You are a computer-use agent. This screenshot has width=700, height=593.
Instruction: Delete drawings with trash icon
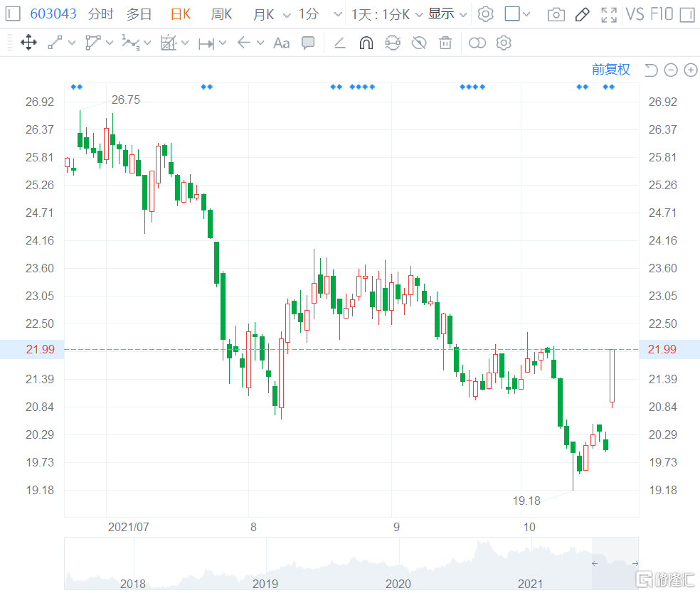(x=445, y=43)
